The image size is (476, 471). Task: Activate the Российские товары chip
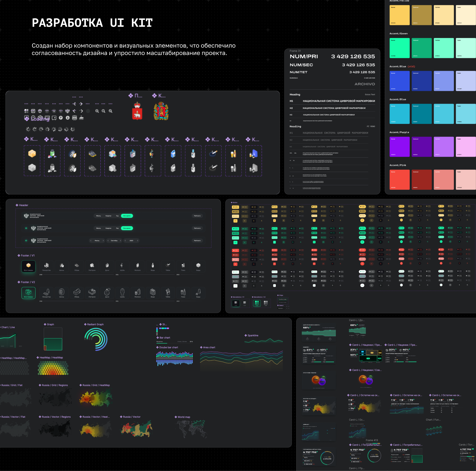283,299
